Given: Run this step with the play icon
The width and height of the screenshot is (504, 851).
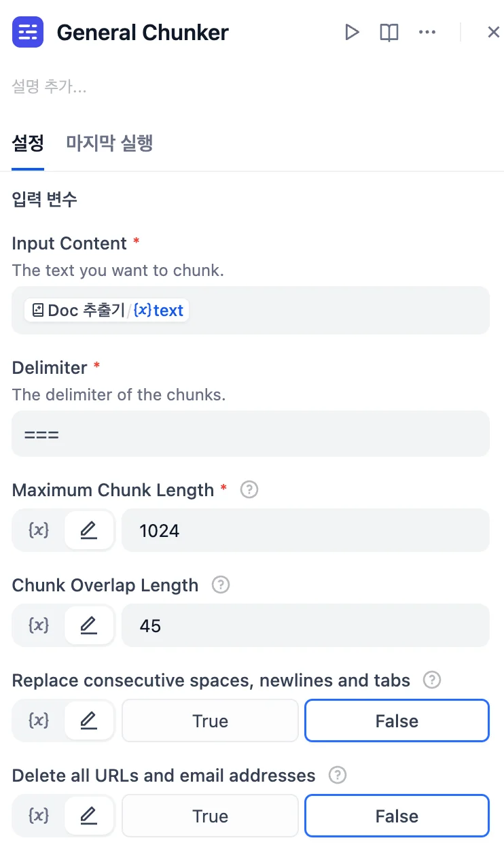Looking at the screenshot, I should (x=352, y=32).
